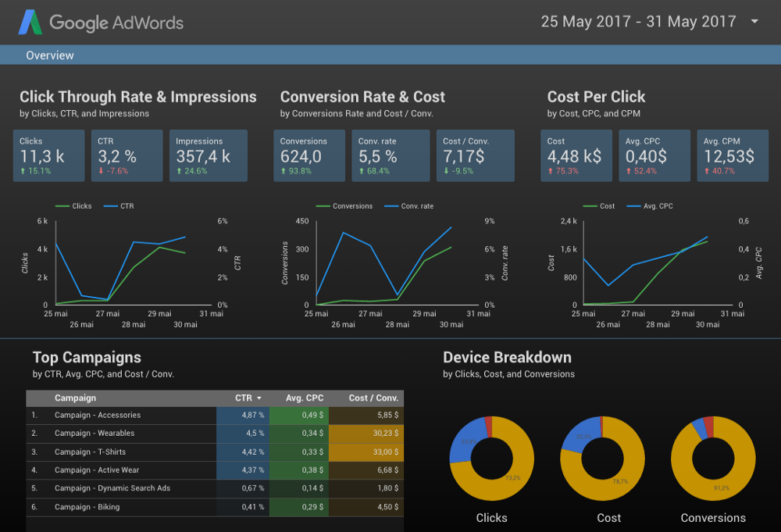
Task: Sort by the CTR column header arrow
Action: coord(259,398)
